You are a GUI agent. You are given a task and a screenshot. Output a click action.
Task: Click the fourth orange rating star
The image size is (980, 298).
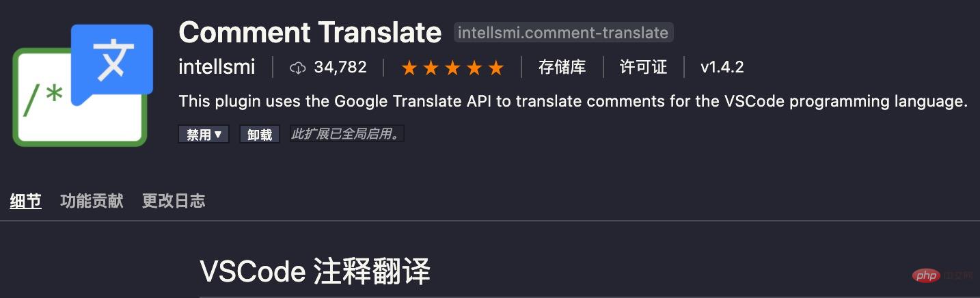tap(474, 68)
